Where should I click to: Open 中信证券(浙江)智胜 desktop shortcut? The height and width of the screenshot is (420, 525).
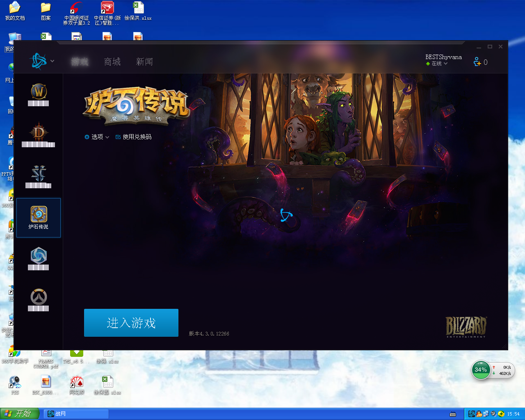click(107, 14)
